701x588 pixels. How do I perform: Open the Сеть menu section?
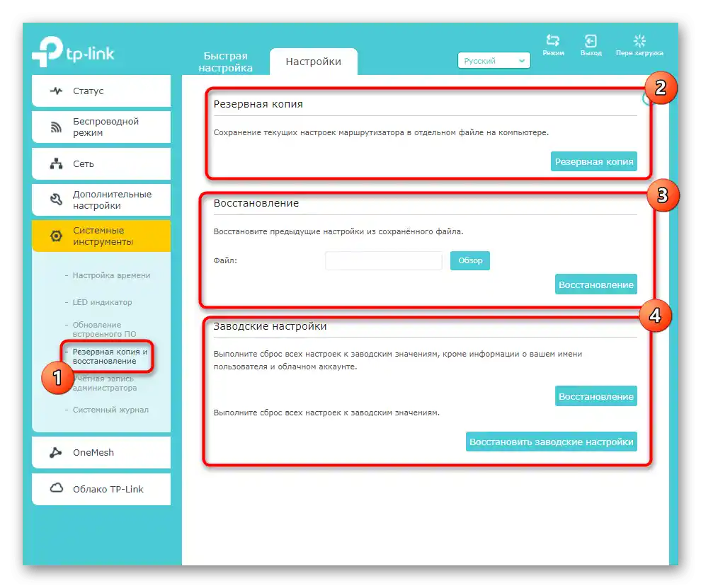tap(101, 163)
